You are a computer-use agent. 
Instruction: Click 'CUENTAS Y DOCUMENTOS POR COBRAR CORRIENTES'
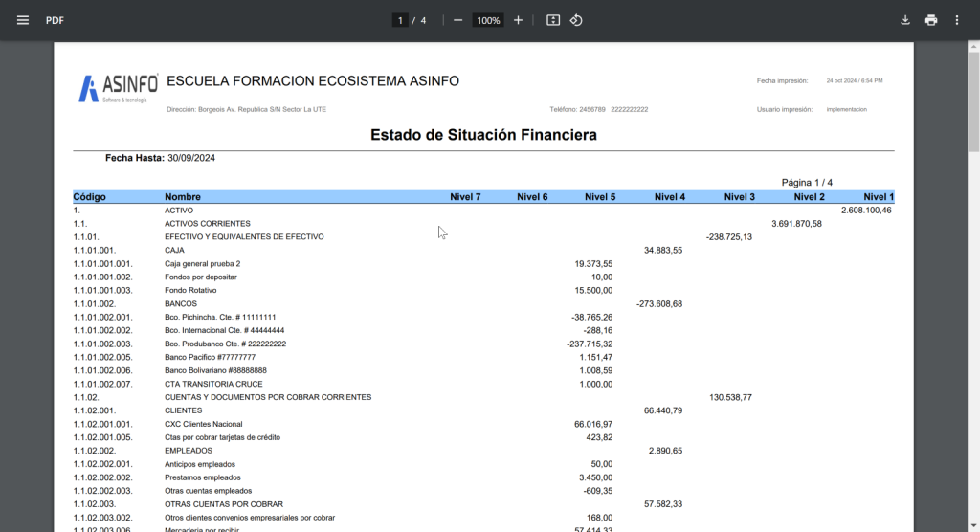coord(268,398)
